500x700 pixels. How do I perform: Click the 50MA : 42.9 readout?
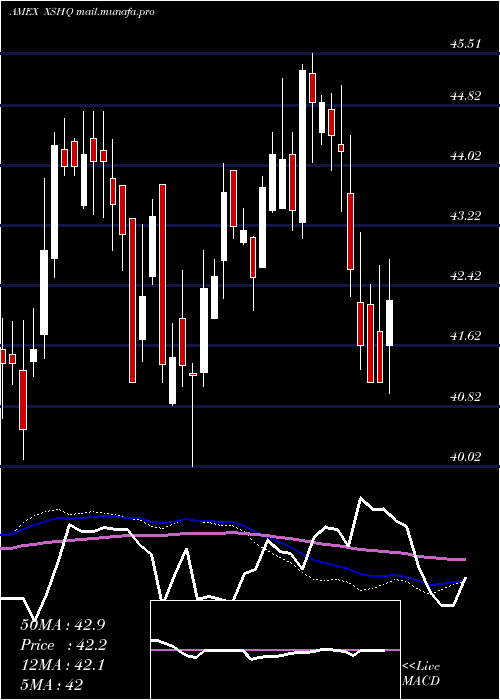[x=63, y=625]
